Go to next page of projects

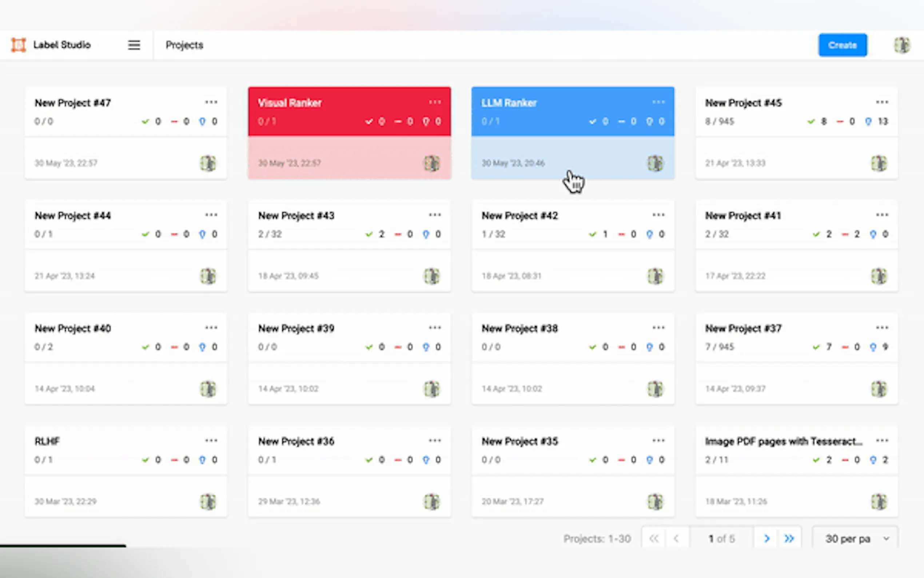tap(766, 539)
